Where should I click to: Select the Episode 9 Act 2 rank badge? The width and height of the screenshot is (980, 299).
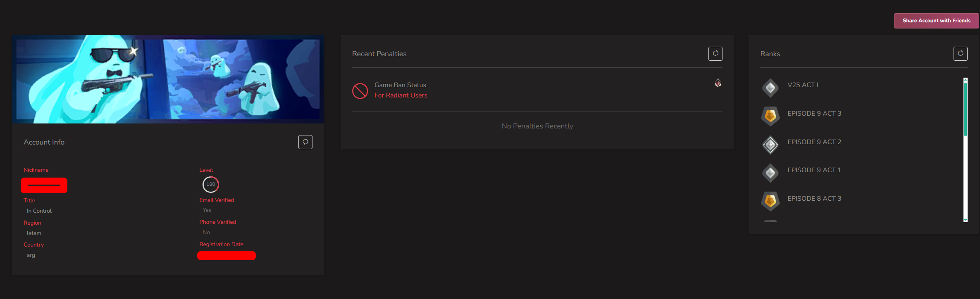pos(770,145)
